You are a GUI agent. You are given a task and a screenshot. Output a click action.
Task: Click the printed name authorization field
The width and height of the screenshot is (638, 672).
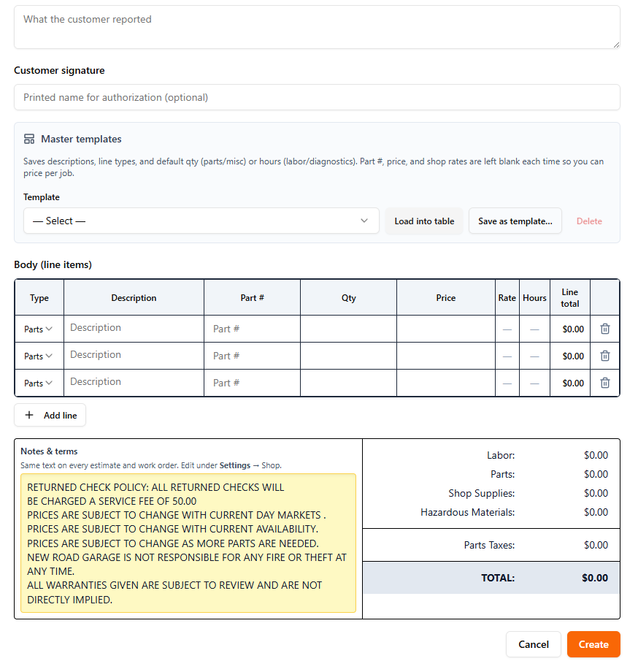(x=317, y=96)
